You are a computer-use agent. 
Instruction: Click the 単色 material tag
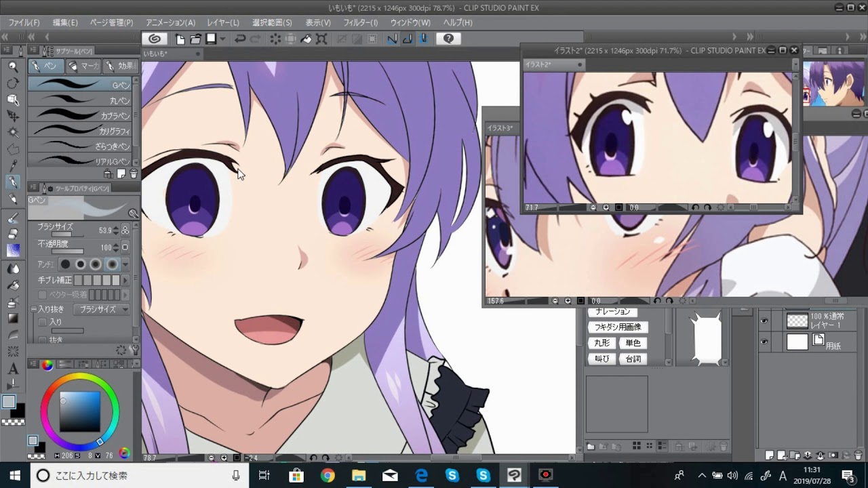[633, 343]
